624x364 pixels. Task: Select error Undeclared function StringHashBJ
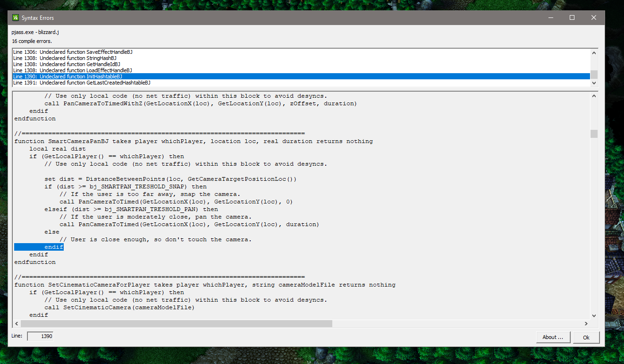(301, 58)
